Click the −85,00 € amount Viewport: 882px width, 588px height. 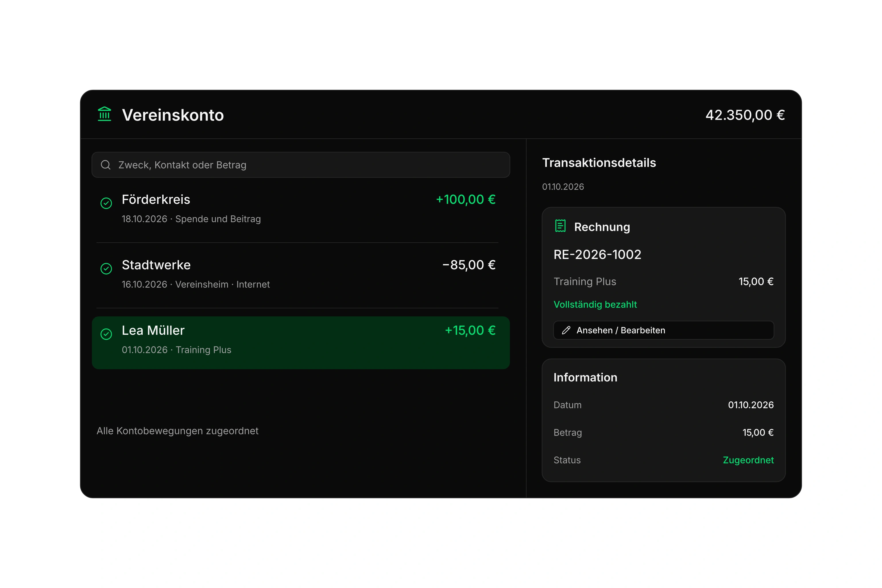click(x=469, y=265)
